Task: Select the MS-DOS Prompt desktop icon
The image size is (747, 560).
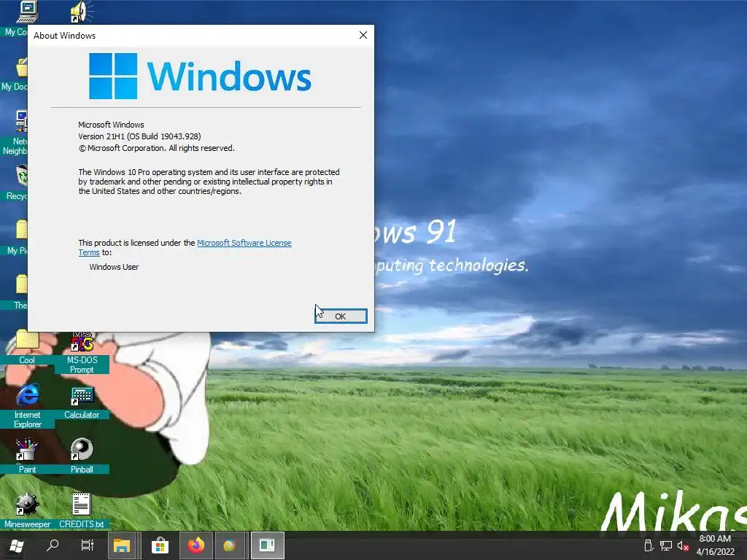Action: [x=82, y=352]
